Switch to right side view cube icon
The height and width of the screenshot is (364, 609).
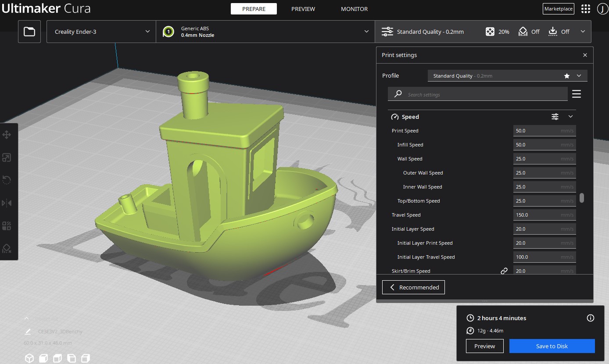(x=86, y=358)
